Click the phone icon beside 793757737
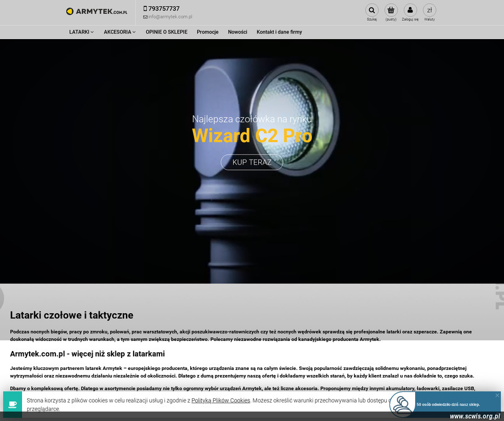 pos(145,9)
